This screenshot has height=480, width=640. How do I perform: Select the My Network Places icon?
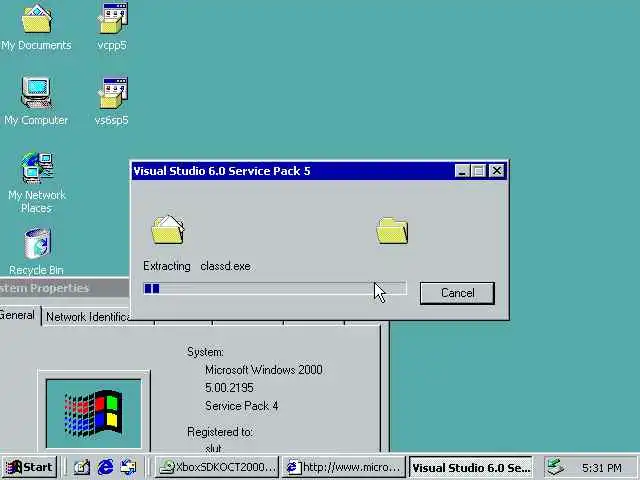tap(37, 183)
